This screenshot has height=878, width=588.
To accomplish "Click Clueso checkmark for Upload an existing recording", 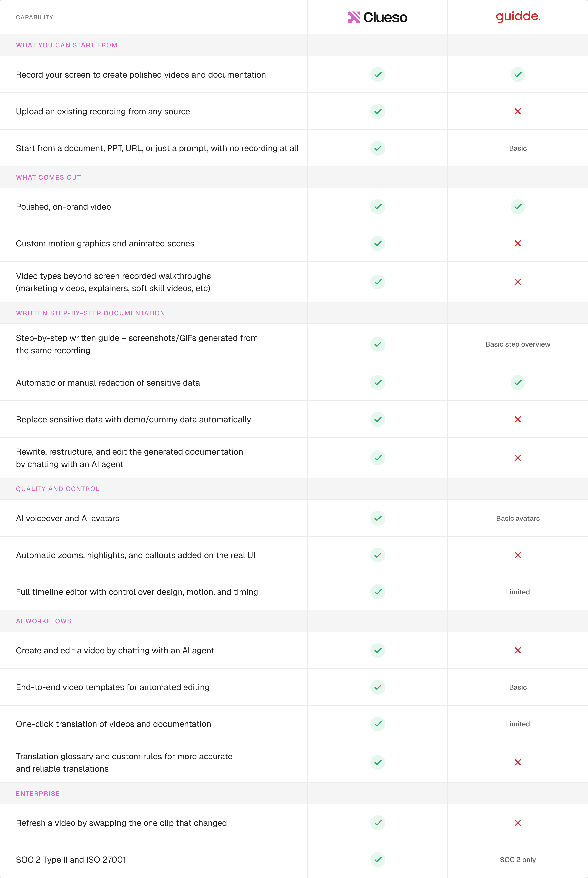I will click(x=378, y=112).
